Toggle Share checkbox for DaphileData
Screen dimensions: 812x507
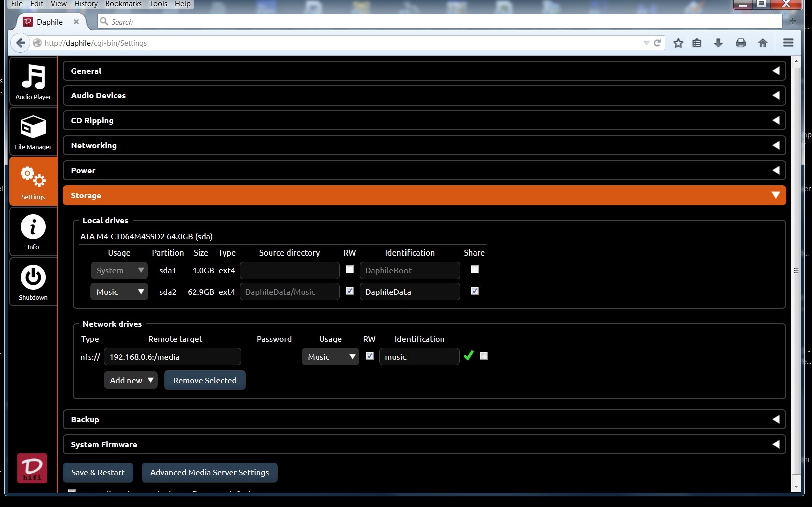pyautogui.click(x=475, y=291)
